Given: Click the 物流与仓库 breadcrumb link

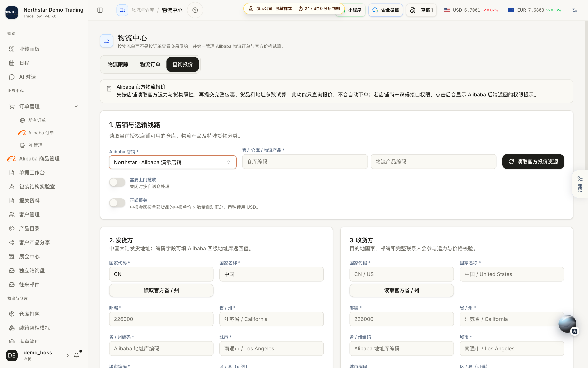Looking at the screenshot, I should tap(143, 10).
